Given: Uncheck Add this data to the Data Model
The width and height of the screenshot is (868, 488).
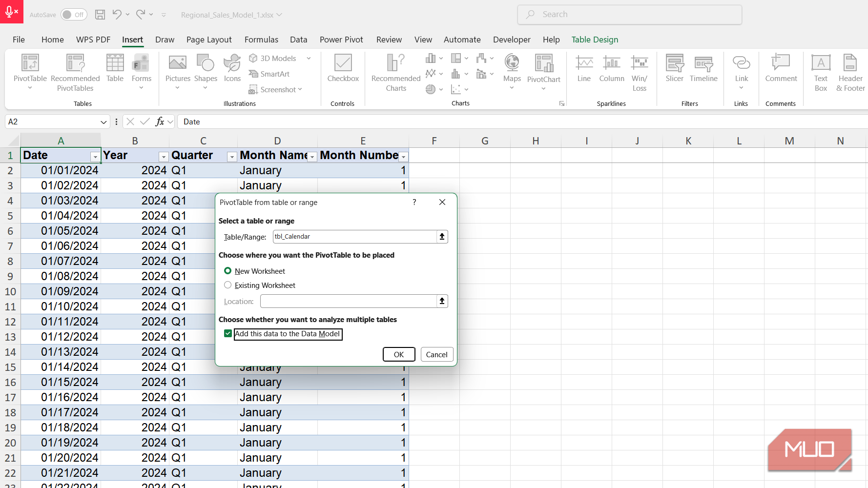Looking at the screenshot, I should (228, 333).
